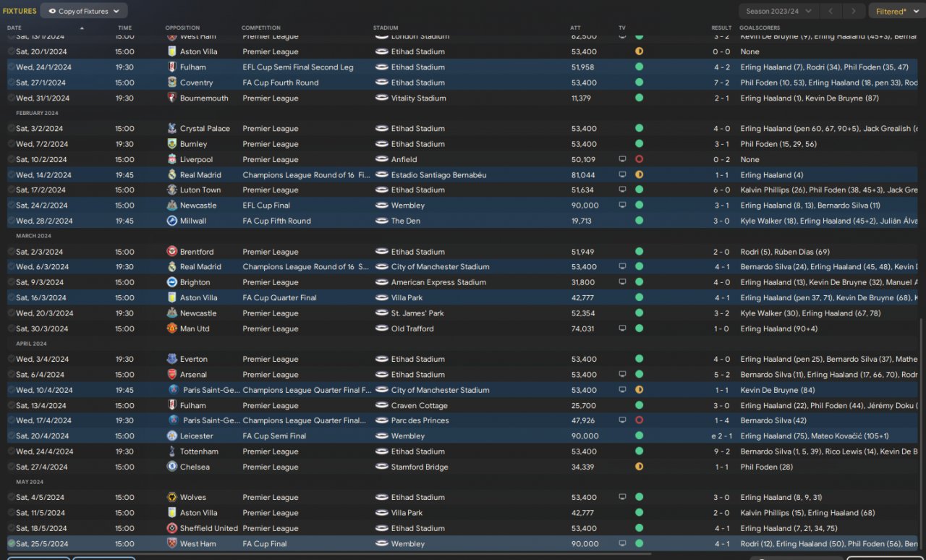
Task: Sort by the Att column header
Action: point(575,28)
